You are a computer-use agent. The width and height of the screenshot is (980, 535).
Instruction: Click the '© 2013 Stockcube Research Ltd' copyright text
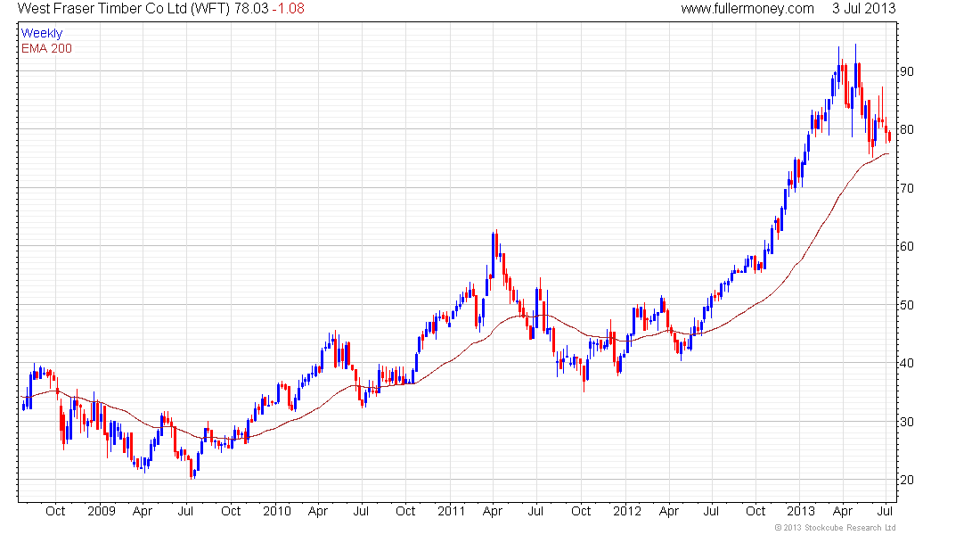pos(836,528)
